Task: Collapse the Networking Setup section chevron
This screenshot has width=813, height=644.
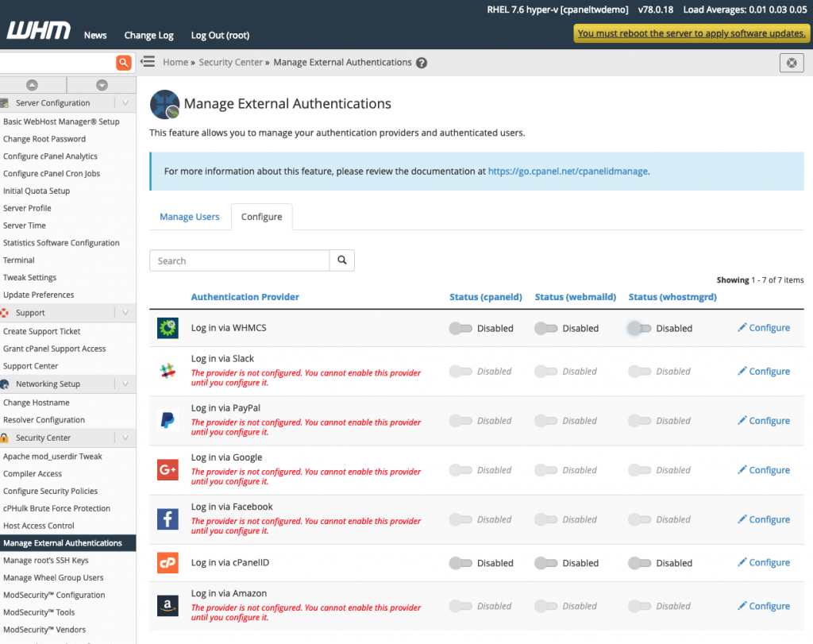Action: point(125,384)
